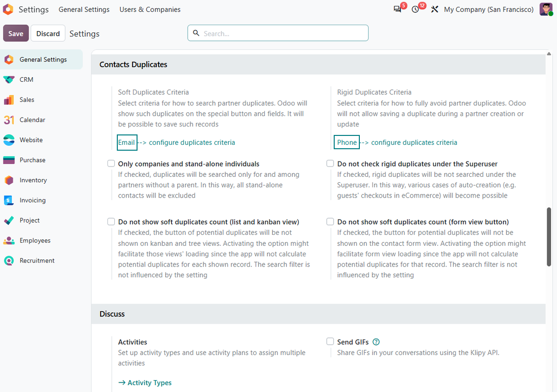This screenshot has width=557, height=392.
Task: Open the General Settings top menu
Action: point(84,9)
